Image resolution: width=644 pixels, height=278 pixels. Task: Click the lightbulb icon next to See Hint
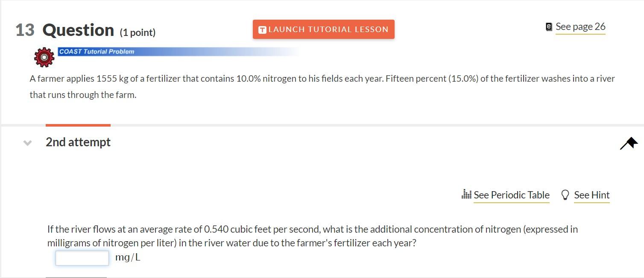coord(566,195)
